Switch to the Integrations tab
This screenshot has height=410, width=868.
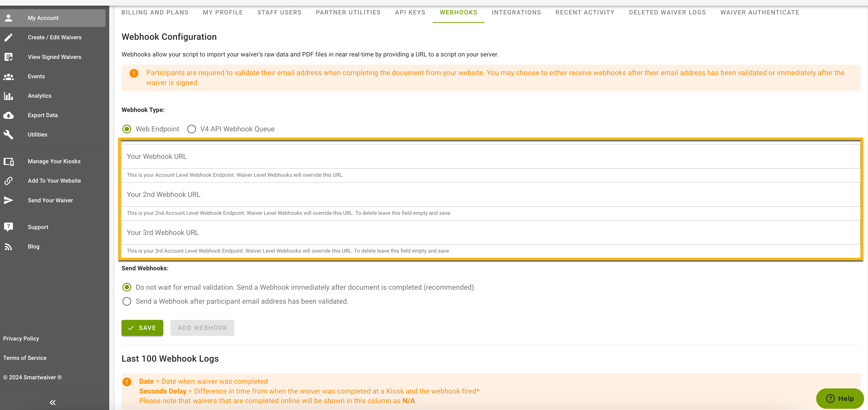[x=516, y=13]
